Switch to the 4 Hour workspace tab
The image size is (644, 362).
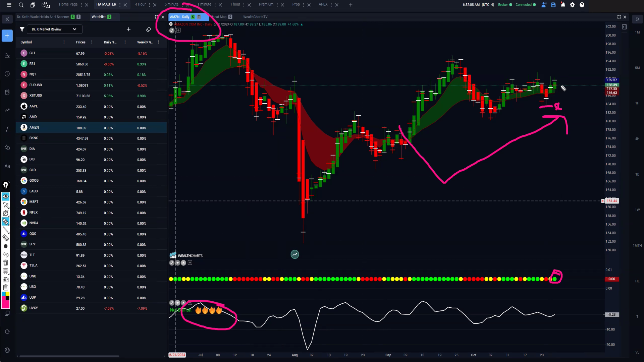(140, 4)
